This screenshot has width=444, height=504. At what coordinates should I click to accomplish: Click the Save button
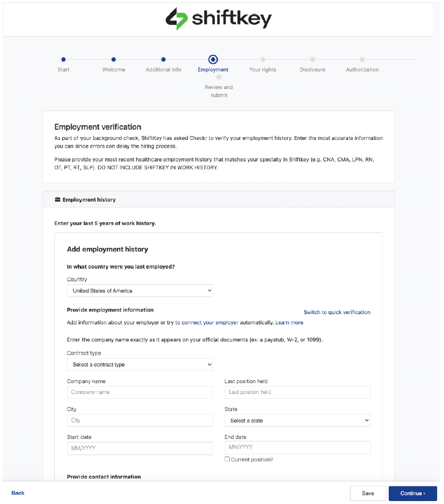(x=368, y=493)
